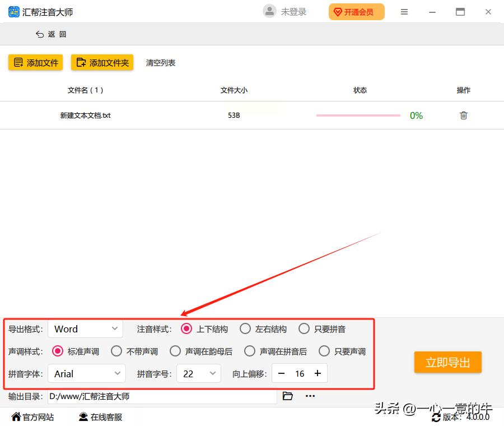Open the 拼音字号 font size dropdown
The height and width of the screenshot is (426, 504).
tap(199, 373)
